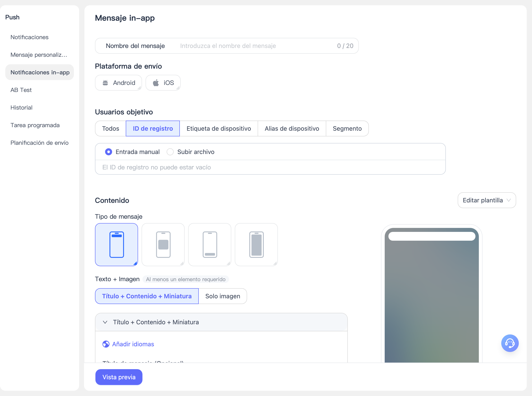Select the full-screen message type icon
Screen dimensions: 532x396
[x=256, y=244]
